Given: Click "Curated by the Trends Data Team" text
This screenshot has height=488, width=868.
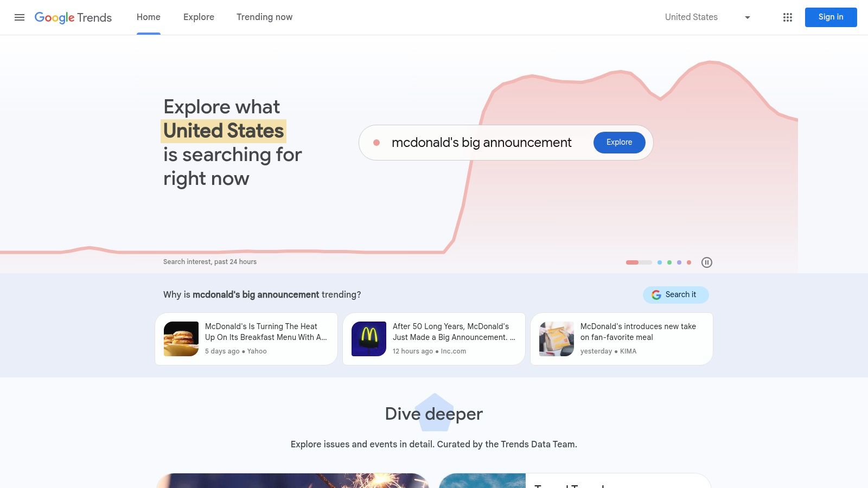Looking at the screenshot, I should pos(506,445).
